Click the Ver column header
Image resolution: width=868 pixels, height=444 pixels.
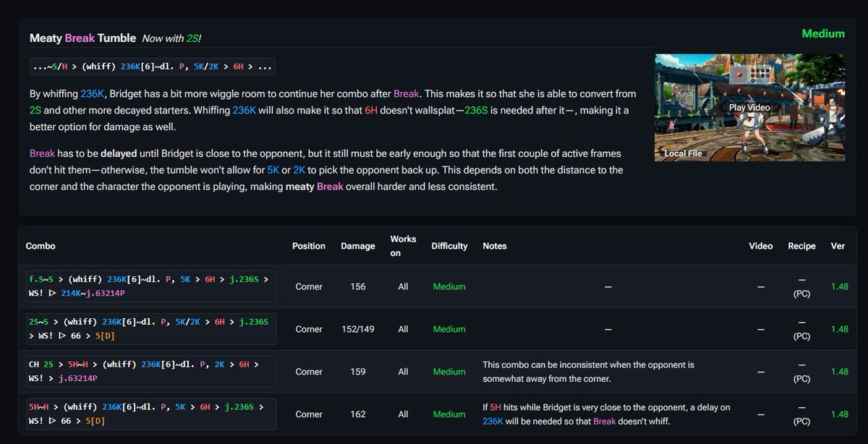838,246
